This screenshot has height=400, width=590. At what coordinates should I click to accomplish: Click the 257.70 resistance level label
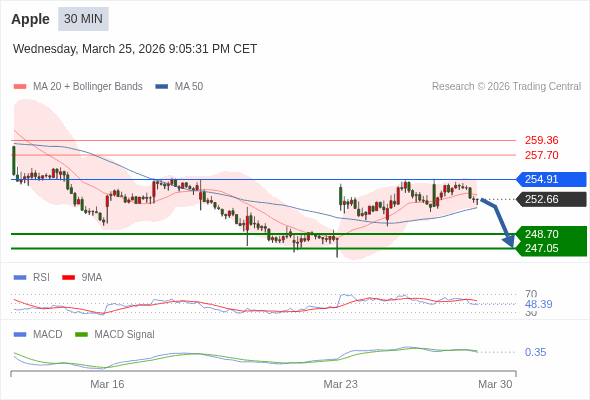tap(541, 155)
